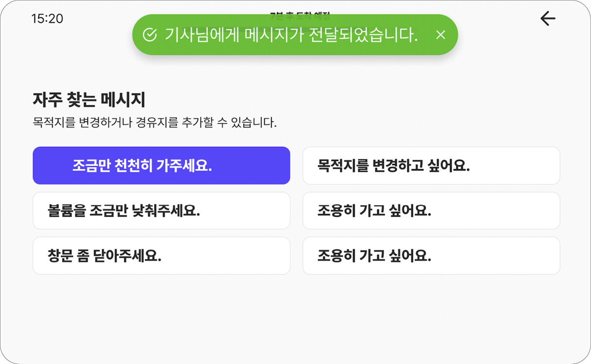Dismiss the driver message confirmation toast
This screenshot has height=364, width=591.
441,34
